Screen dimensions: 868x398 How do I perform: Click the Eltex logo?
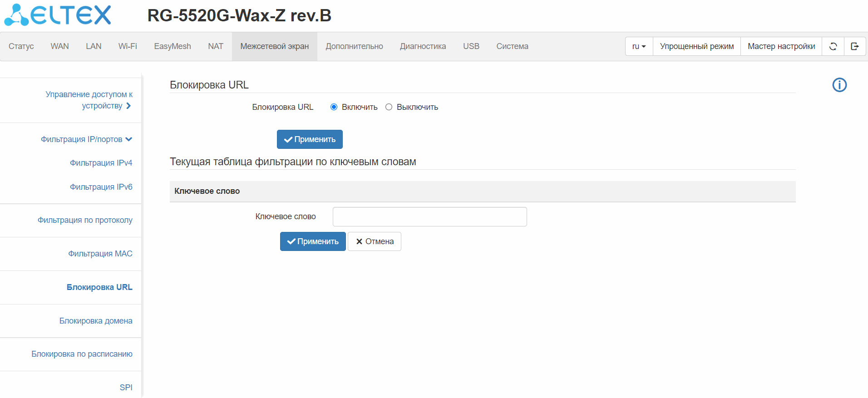(58, 15)
